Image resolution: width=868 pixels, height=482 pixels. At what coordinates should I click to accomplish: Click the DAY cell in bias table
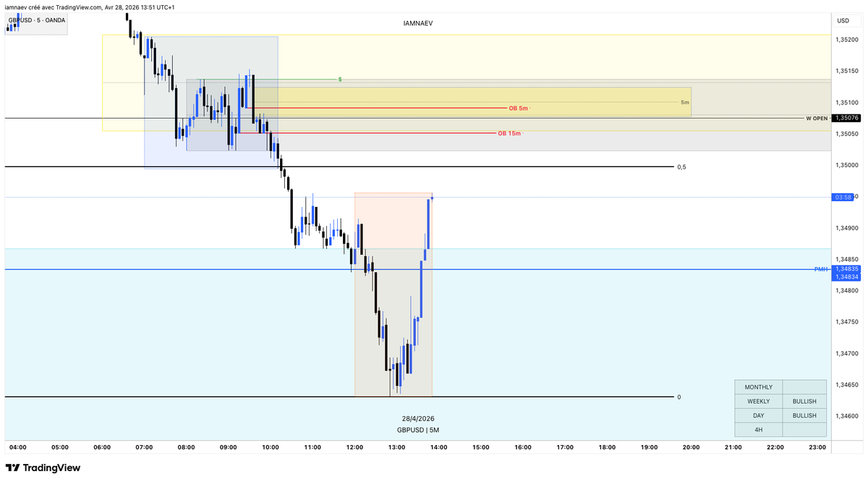tap(758, 415)
